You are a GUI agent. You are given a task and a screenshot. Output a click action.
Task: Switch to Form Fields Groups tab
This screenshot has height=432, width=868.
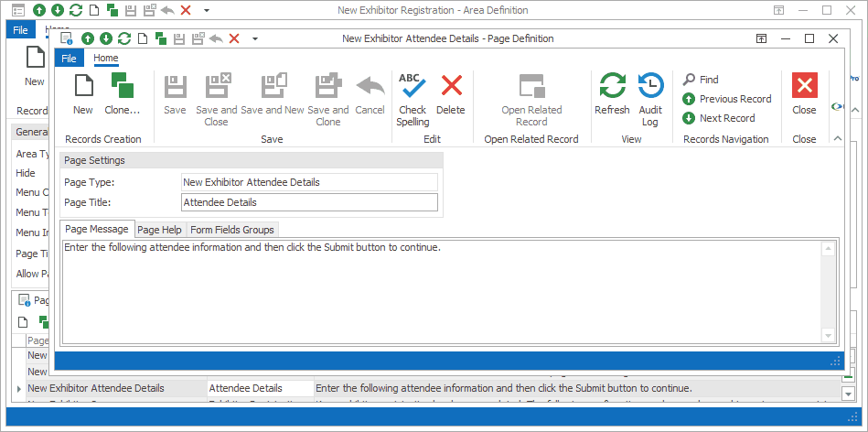(232, 230)
